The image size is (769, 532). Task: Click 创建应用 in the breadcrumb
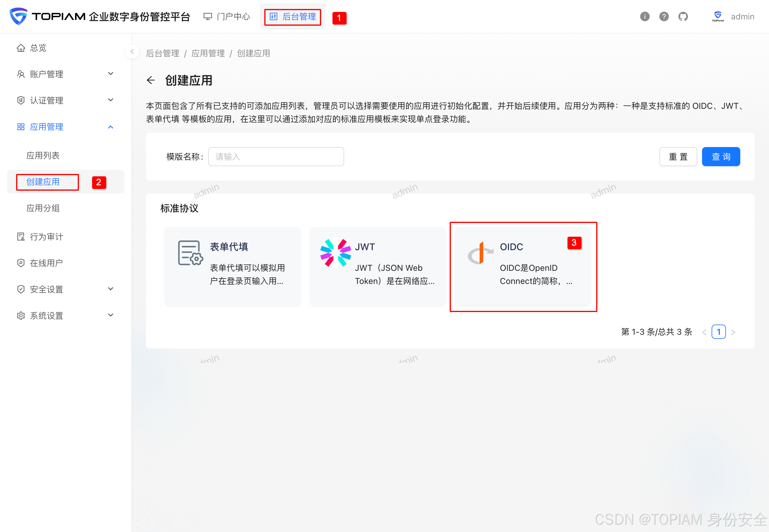(254, 53)
